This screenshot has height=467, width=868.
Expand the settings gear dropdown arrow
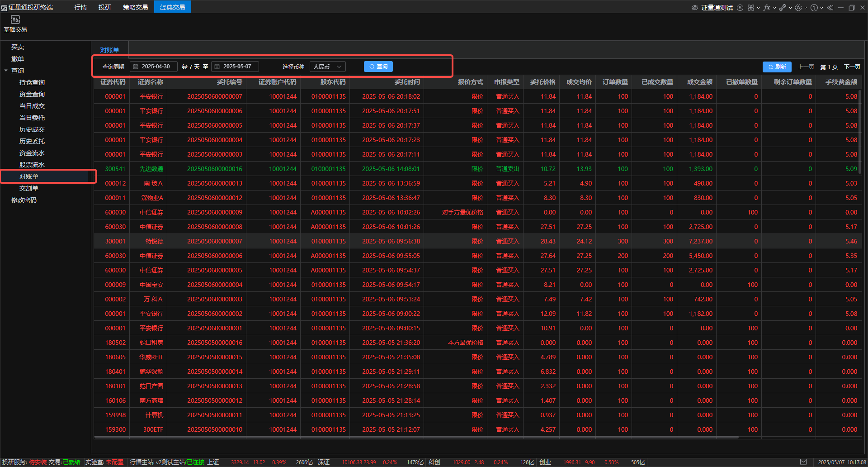click(x=806, y=8)
